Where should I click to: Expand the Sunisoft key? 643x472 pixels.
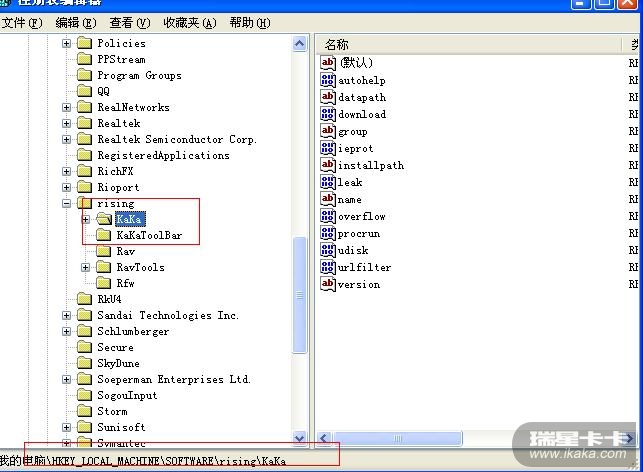(x=66, y=427)
